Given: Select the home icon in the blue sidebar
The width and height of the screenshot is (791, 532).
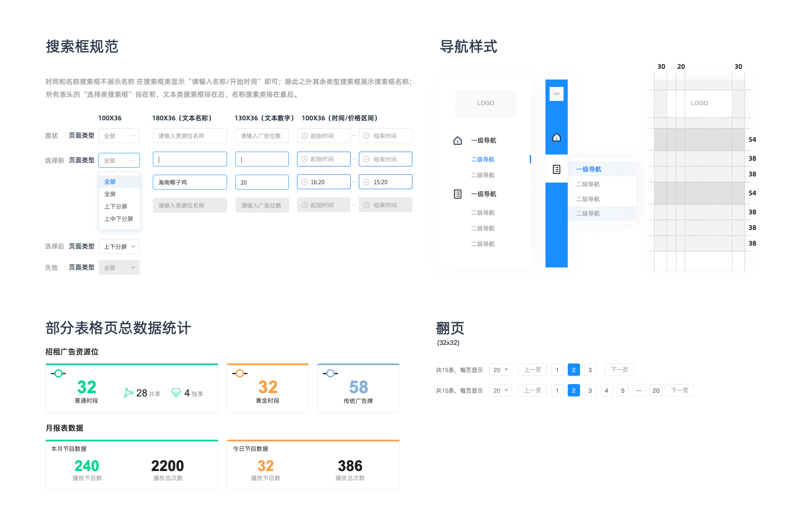Looking at the screenshot, I should (x=557, y=137).
